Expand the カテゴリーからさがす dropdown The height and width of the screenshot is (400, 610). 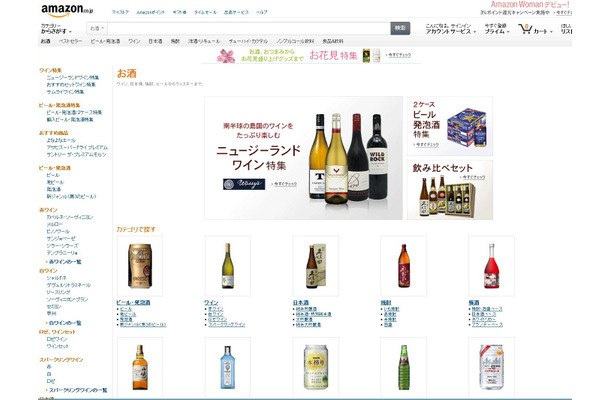[x=56, y=28]
